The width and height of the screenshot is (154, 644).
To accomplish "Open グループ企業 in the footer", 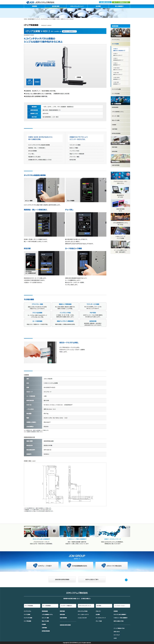I will coord(99,621).
